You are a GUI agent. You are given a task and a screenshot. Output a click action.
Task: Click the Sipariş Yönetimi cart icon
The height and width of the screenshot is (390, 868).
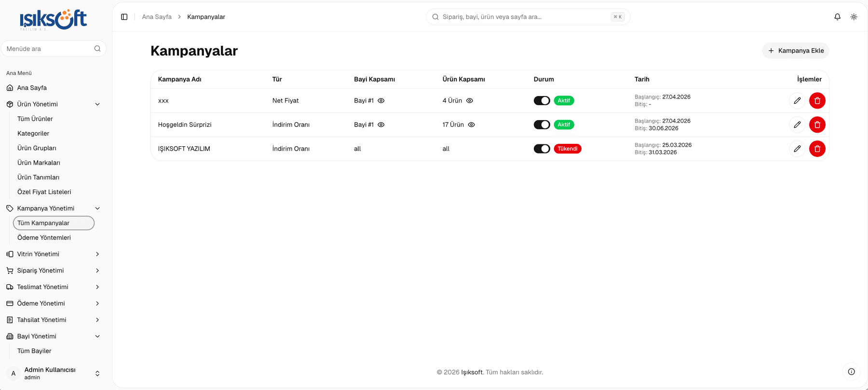(x=10, y=270)
